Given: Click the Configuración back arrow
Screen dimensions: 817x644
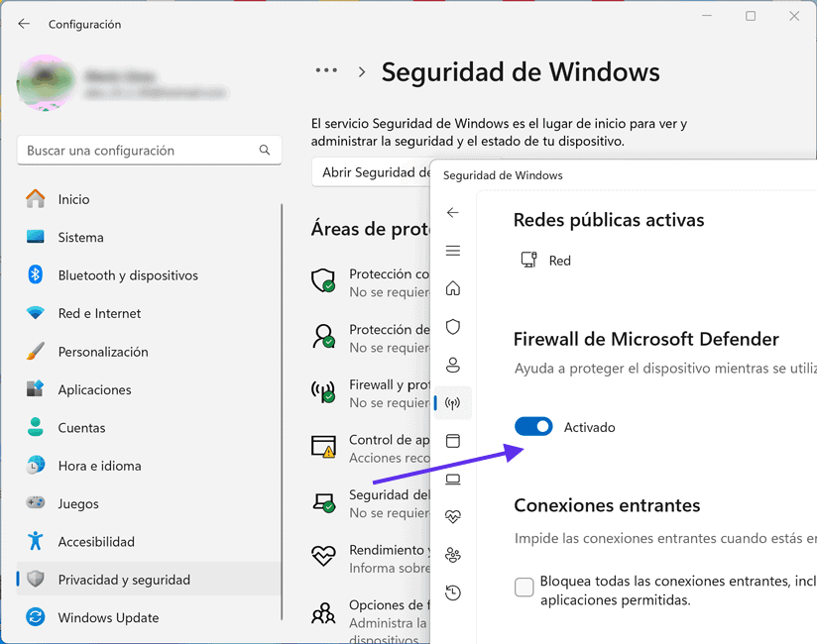Looking at the screenshot, I should click(x=24, y=24).
